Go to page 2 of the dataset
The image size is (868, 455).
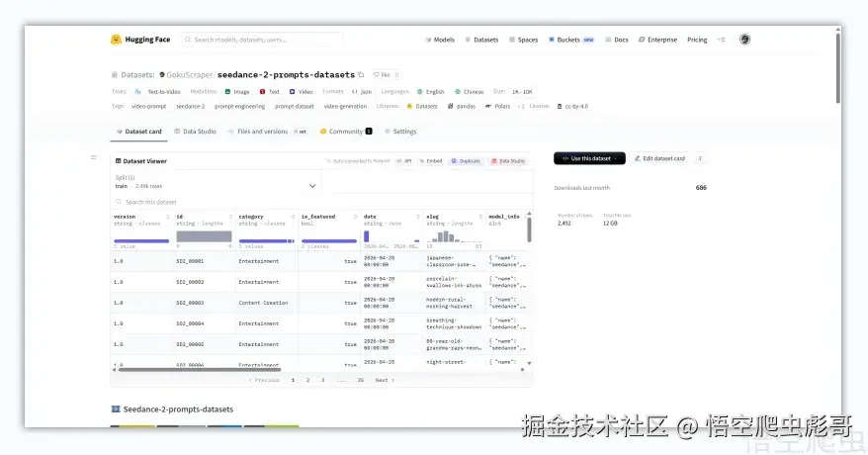click(307, 380)
